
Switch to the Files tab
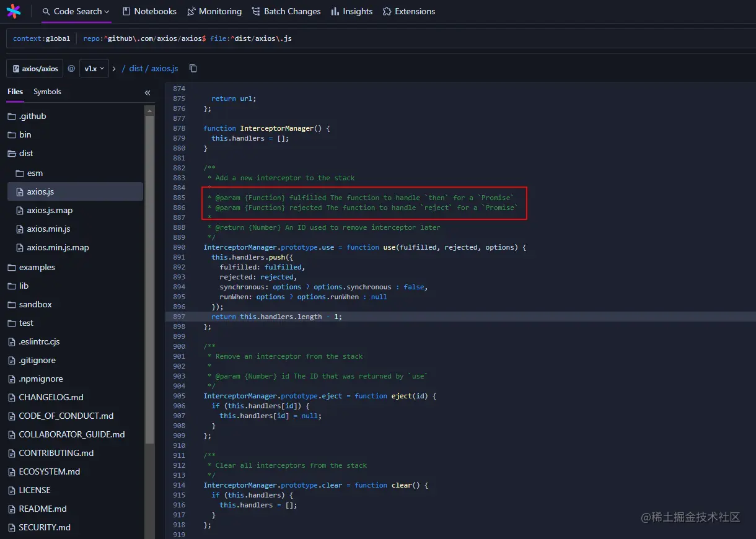(x=15, y=92)
